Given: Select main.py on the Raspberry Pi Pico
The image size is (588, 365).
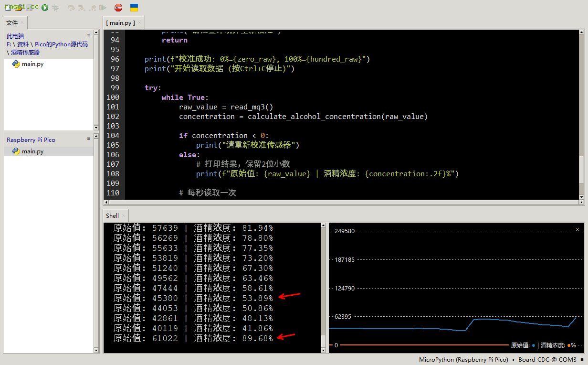Looking at the screenshot, I should click(32, 151).
